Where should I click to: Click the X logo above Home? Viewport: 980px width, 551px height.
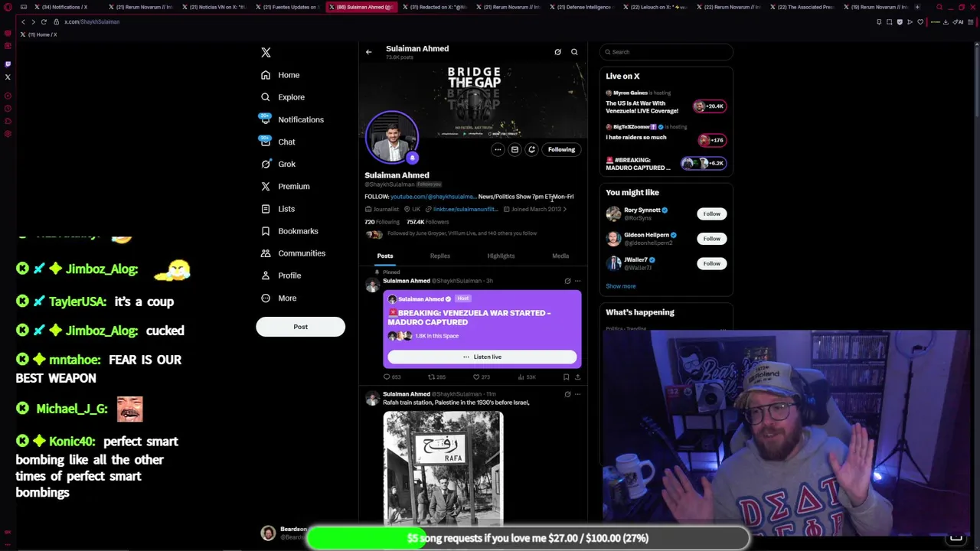[x=266, y=53]
